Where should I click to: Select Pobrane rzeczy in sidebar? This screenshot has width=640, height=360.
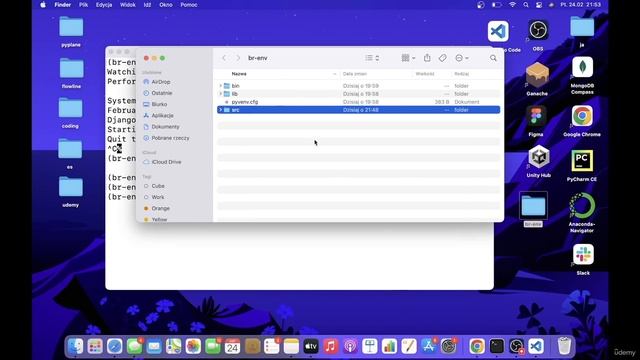(x=170, y=138)
